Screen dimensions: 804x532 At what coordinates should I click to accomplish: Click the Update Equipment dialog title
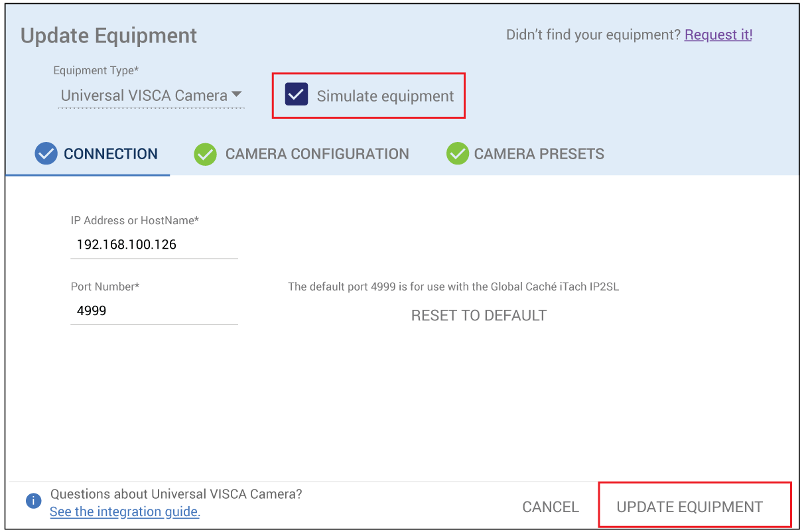click(109, 35)
